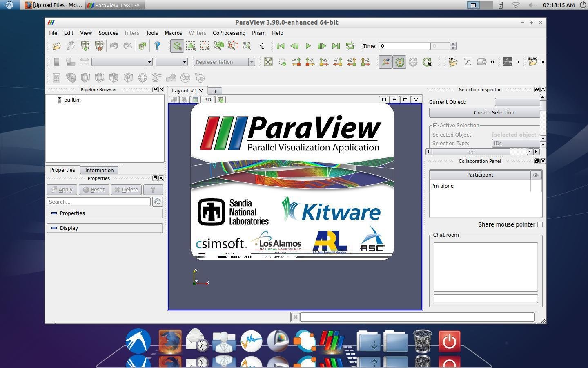Screen dimensions: 588x368
Task: Toggle advanced properties gear button
Action: pos(157,202)
